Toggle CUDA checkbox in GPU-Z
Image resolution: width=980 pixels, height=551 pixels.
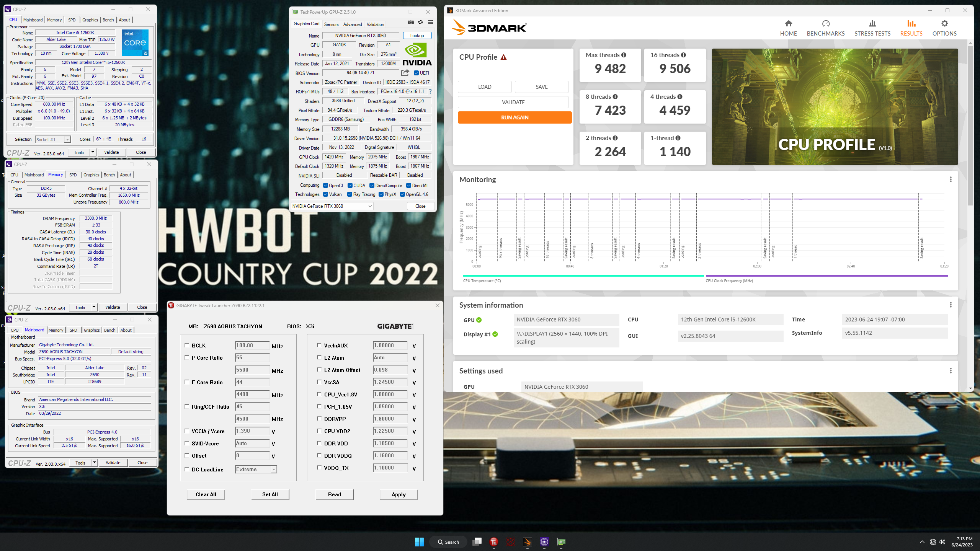350,186
